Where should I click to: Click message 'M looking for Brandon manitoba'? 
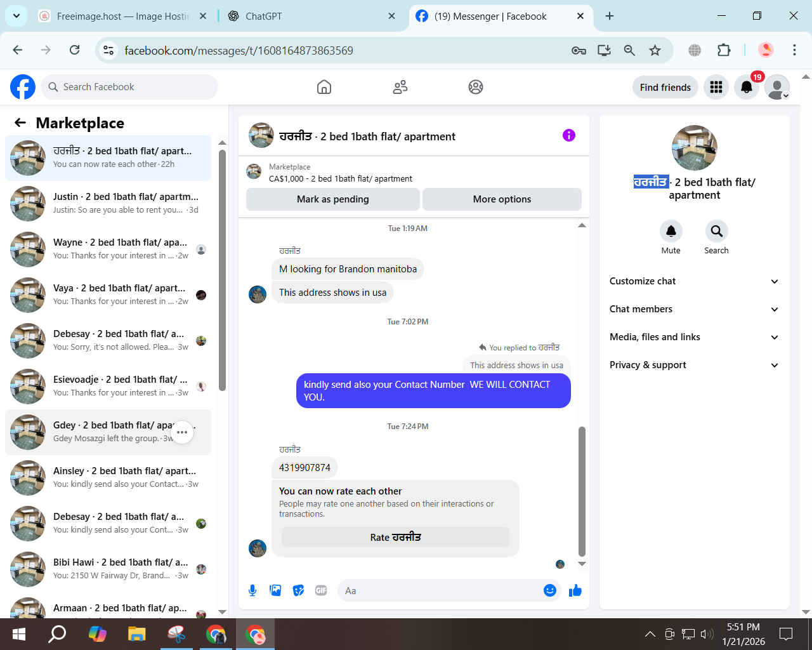tap(348, 269)
